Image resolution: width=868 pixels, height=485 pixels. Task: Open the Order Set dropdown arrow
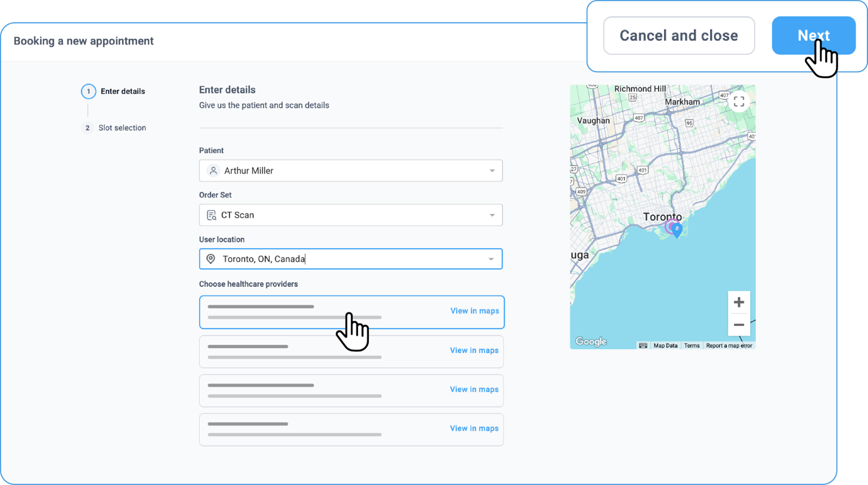(492, 215)
